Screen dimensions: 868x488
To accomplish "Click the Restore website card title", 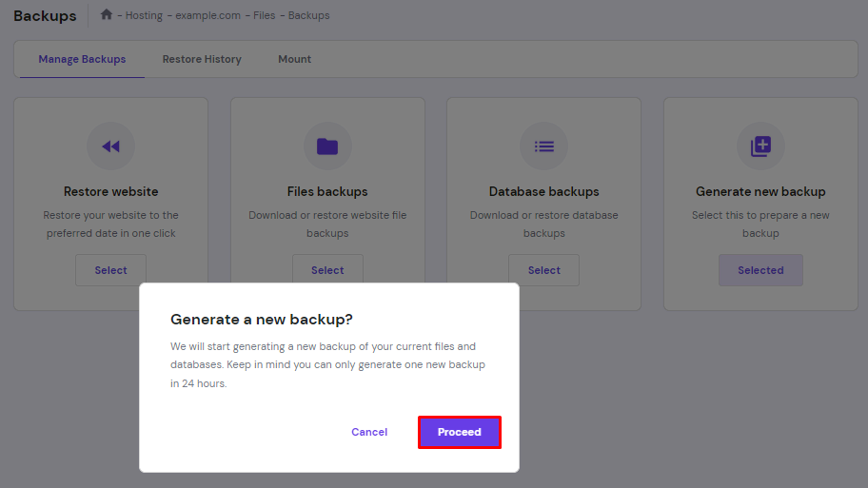I will click(110, 191).
